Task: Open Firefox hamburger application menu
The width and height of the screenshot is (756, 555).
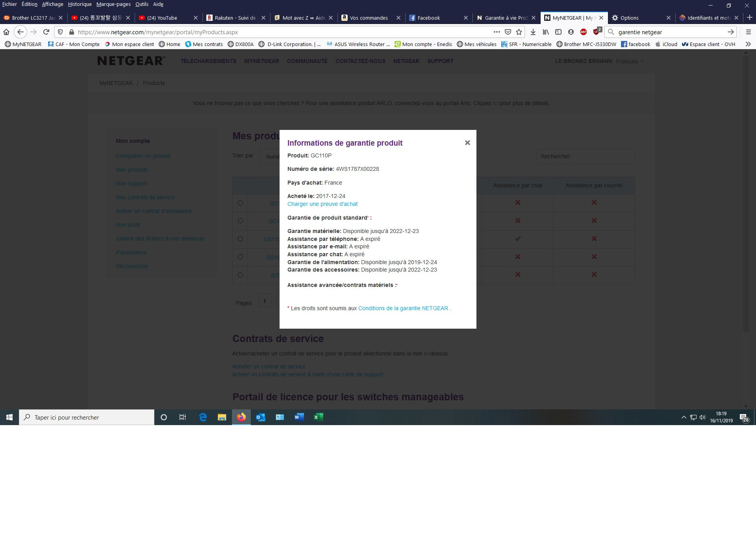Action: [x=748, y=32]
